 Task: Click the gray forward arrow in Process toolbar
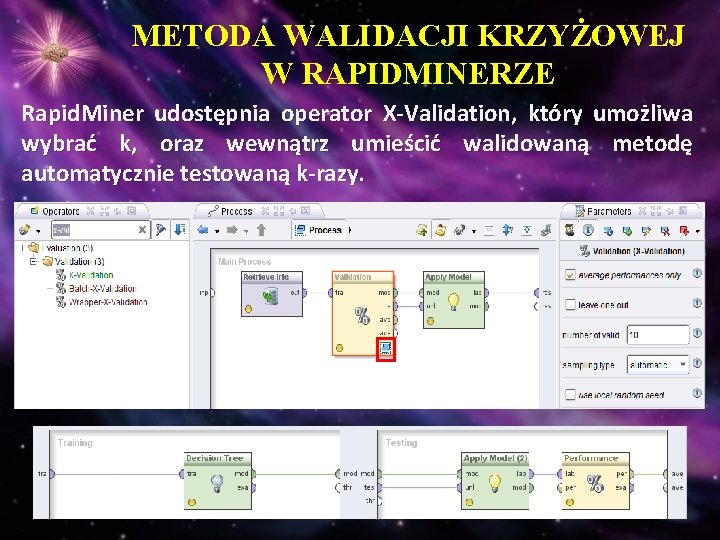coord(232,230)
